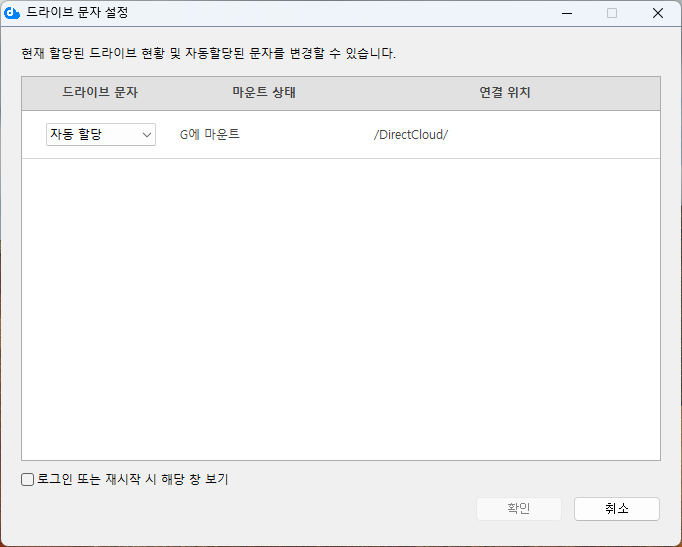Select the 연결 위치 column header

pyautogui.click(x=504, y=93)
